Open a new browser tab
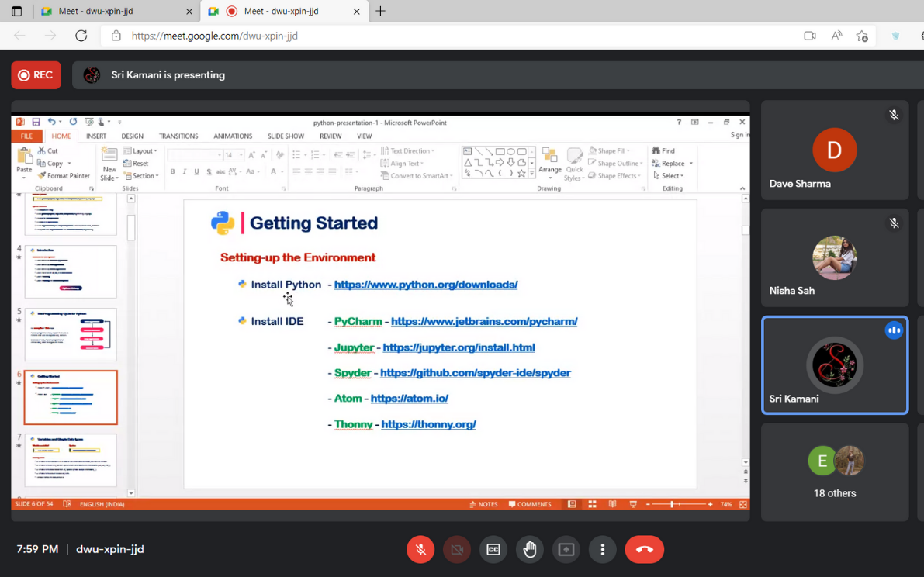Screen dimensions: 924x577 point(380,12)
